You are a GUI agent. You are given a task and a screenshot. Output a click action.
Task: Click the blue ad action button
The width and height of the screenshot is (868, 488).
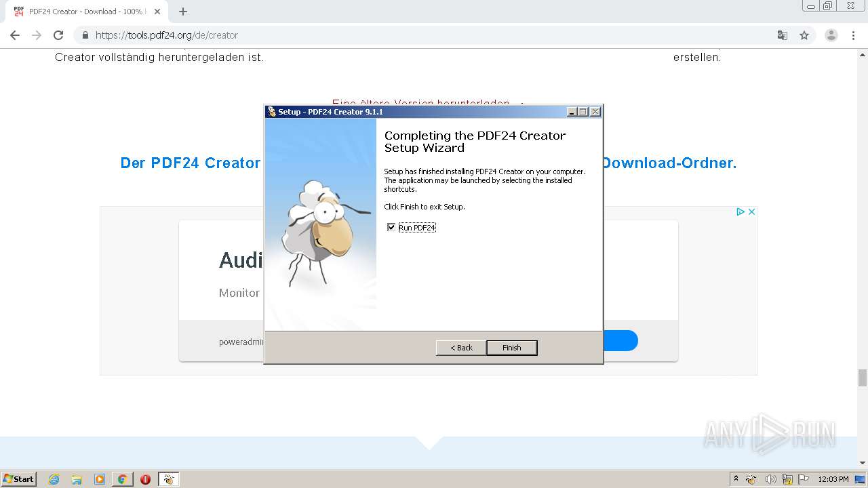click(x=620, y=340)
